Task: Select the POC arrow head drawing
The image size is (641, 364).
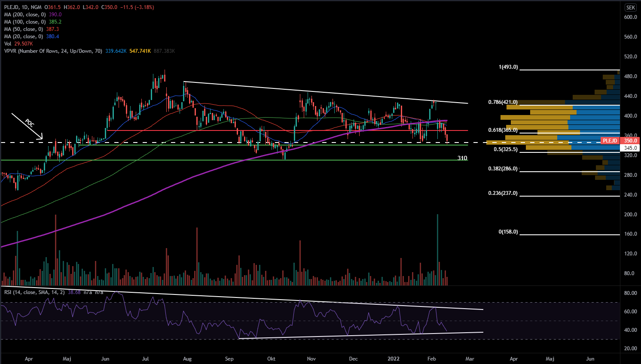Action: [x=41, y=137]
